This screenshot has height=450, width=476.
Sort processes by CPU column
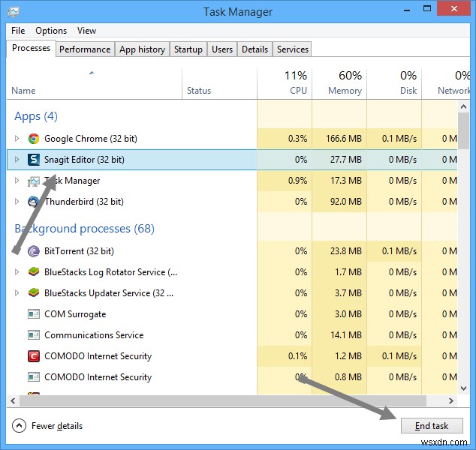click(285, 84)
